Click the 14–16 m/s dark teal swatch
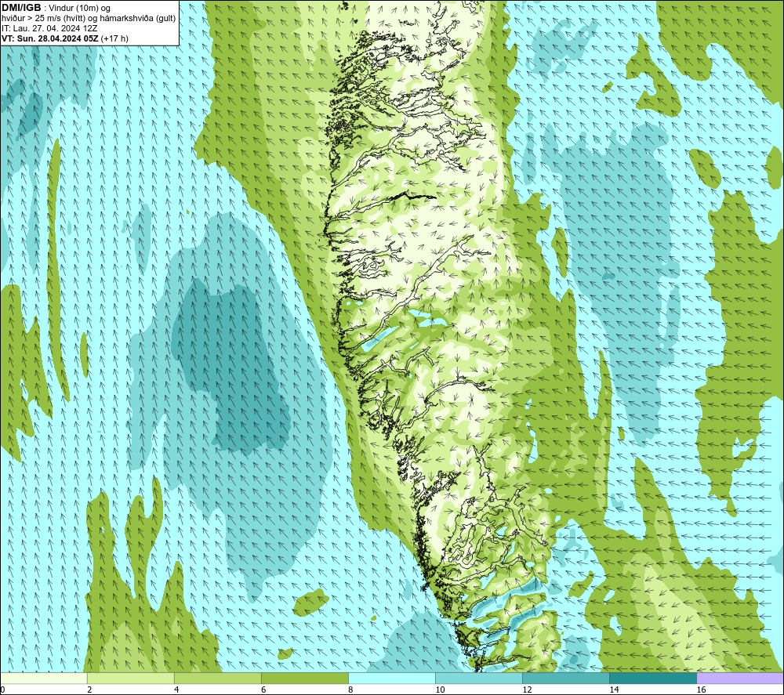 (x=652, y=679)
